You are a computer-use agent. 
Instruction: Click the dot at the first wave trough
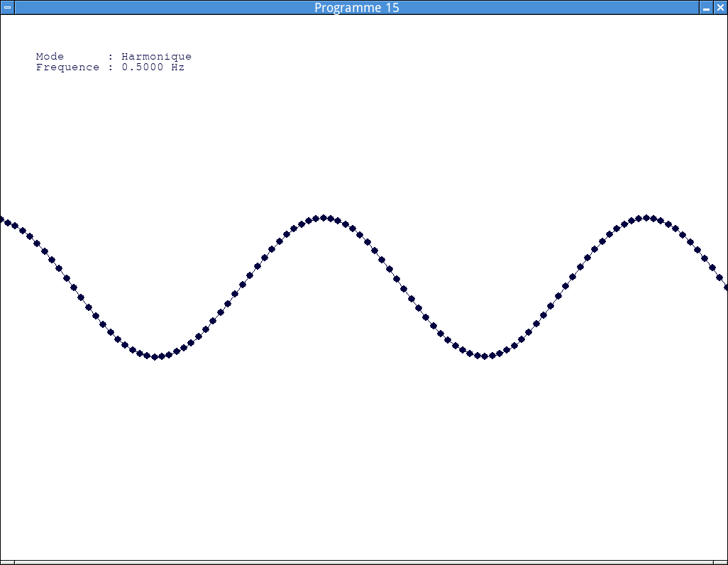tap(154, 356)
